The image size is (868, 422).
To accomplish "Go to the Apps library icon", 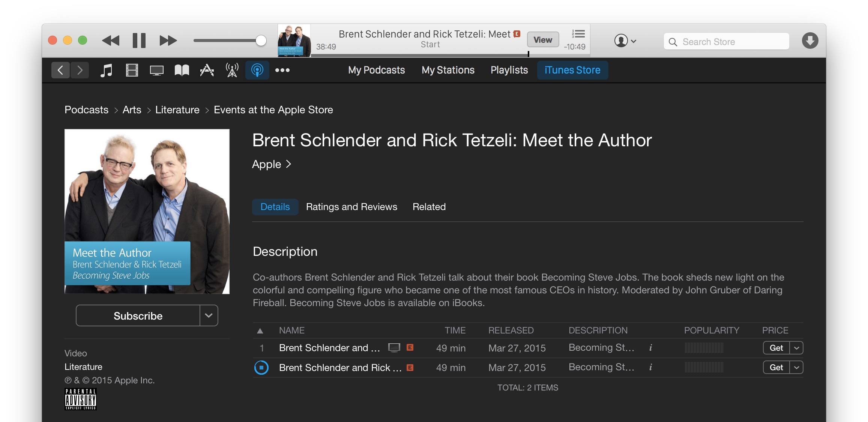I will [207, 70].
